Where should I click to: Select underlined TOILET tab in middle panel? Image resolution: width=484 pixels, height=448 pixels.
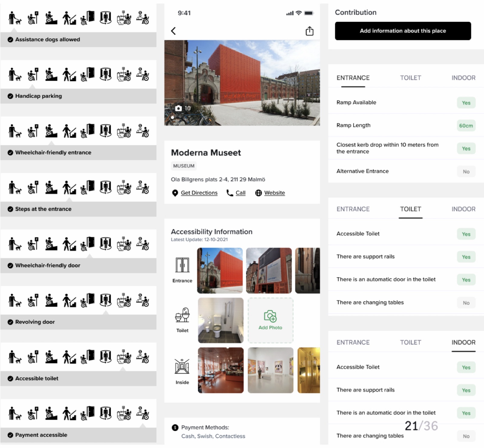(410, 209)
